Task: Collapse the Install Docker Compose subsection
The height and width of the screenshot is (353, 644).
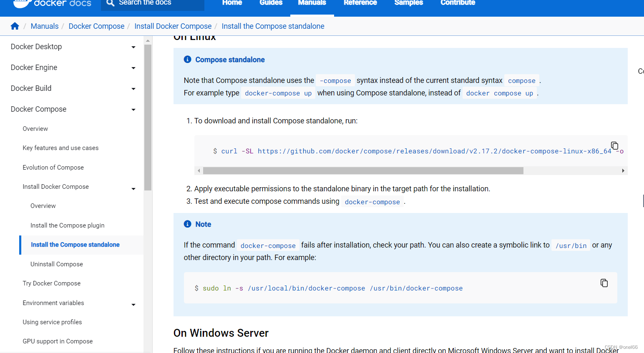Action: click(x=133, y=189)
